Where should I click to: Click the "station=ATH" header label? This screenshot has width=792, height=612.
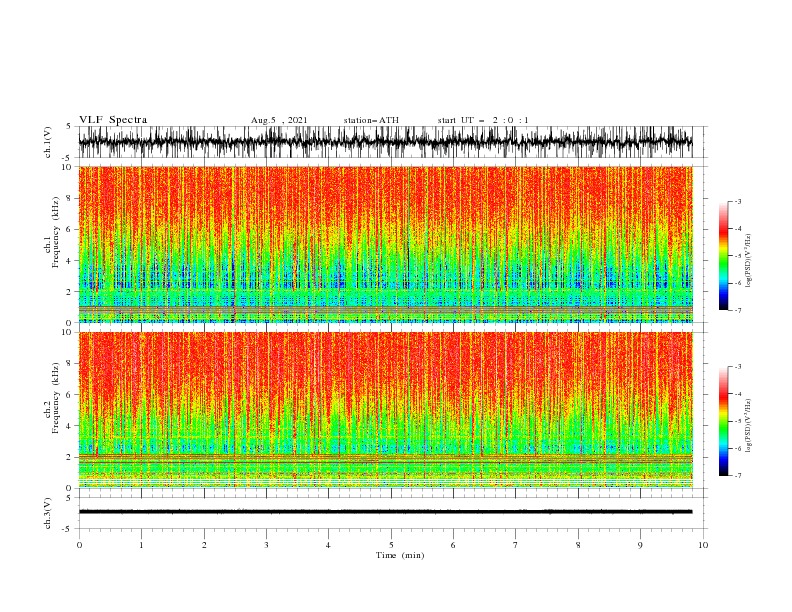pos(371,120)
